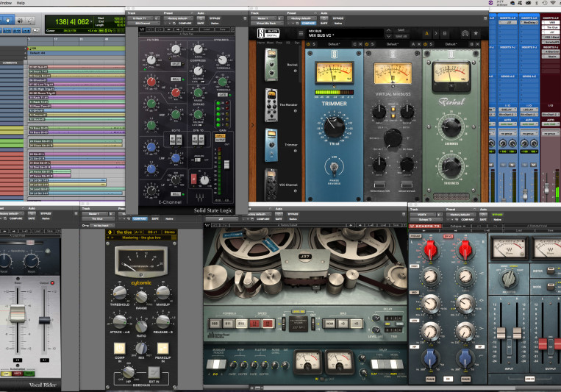Toggle the Glue sidechain EXT IN button

pyautogui.click(x=154, y=372)
